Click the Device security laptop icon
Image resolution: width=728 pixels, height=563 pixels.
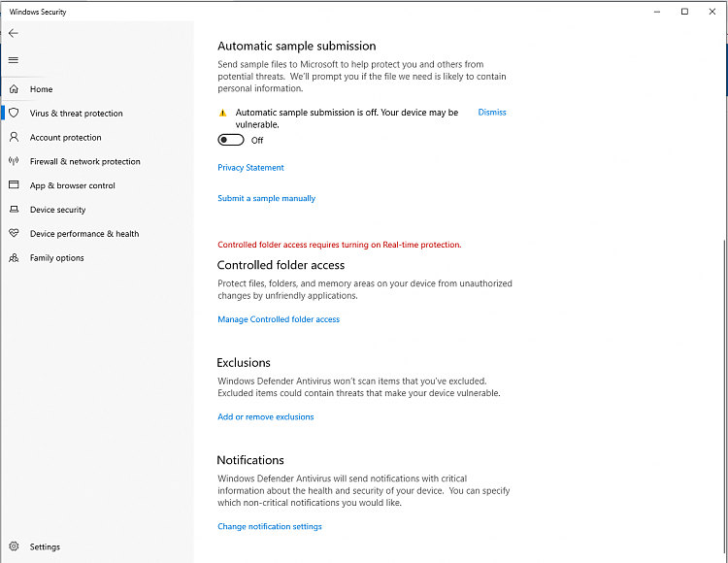(14, 210)
